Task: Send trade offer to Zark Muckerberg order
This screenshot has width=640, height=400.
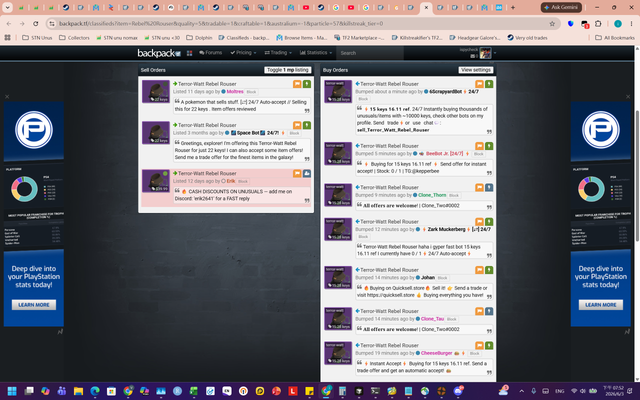Action: click(x=489, y=222)
